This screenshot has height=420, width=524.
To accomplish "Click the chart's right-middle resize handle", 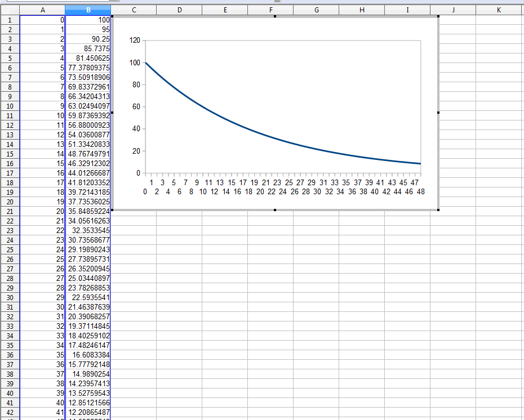I will tap(438, 113).
